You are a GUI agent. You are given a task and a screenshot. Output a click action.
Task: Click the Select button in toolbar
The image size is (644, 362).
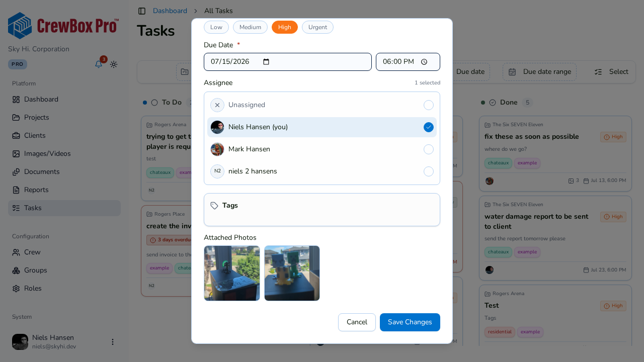[x=611, y=72]
